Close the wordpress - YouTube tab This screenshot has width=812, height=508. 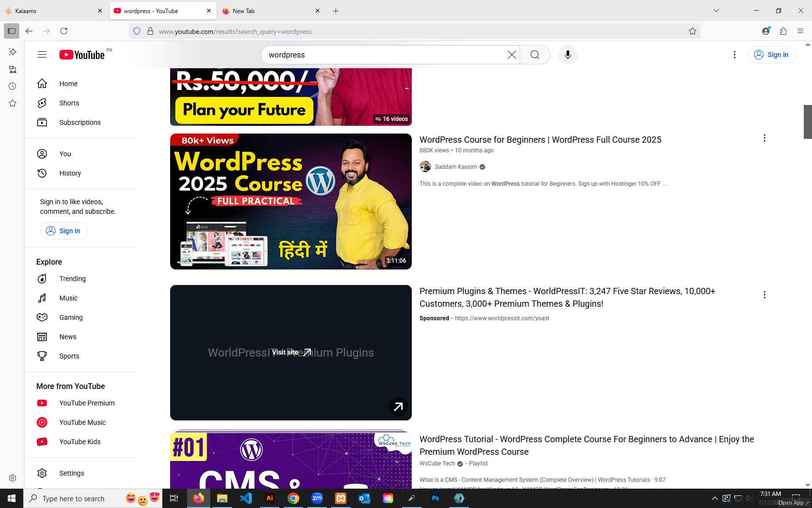(209, 11)
